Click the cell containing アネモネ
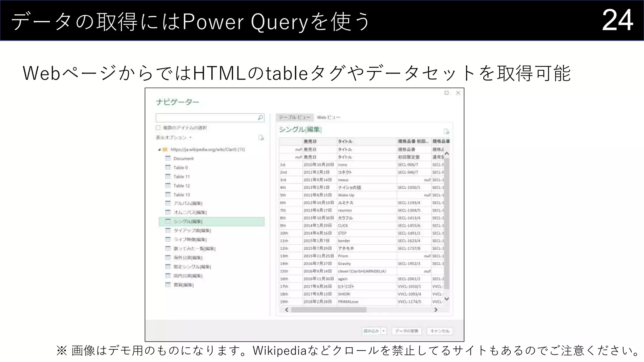Image resolution: width=644 pixels, height=362 pixels. click(x=367, y=248)
